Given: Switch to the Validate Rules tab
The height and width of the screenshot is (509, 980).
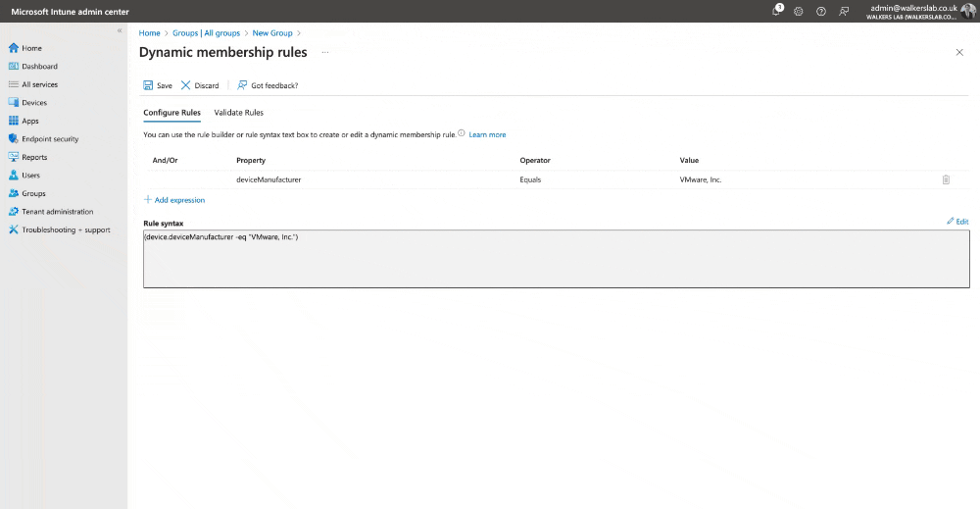Looking at the screenshot, I should pos(238,113).
